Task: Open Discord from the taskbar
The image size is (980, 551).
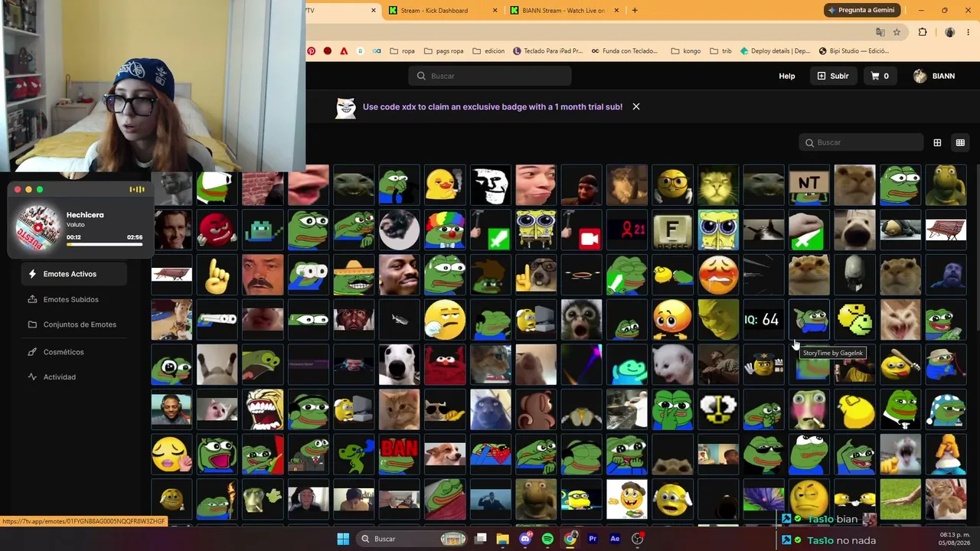Action: coord(525,539)
